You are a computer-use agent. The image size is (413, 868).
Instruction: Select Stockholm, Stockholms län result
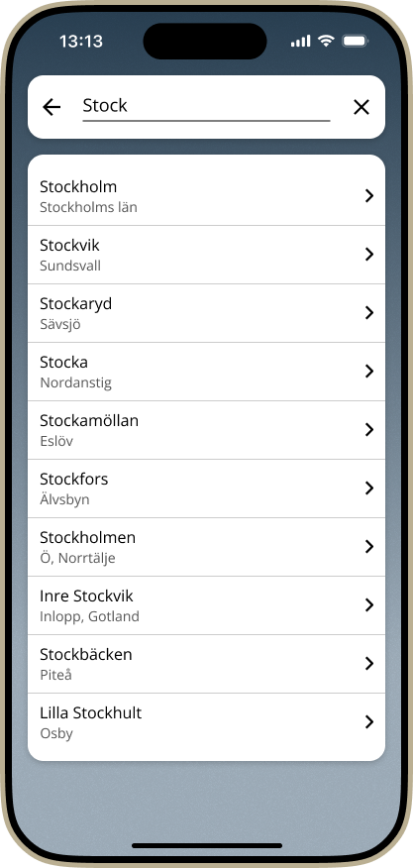coord(206,196)
